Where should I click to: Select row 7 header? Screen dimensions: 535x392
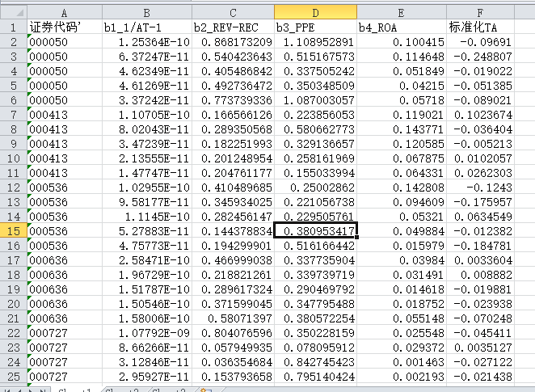click(x=13, y=115)
